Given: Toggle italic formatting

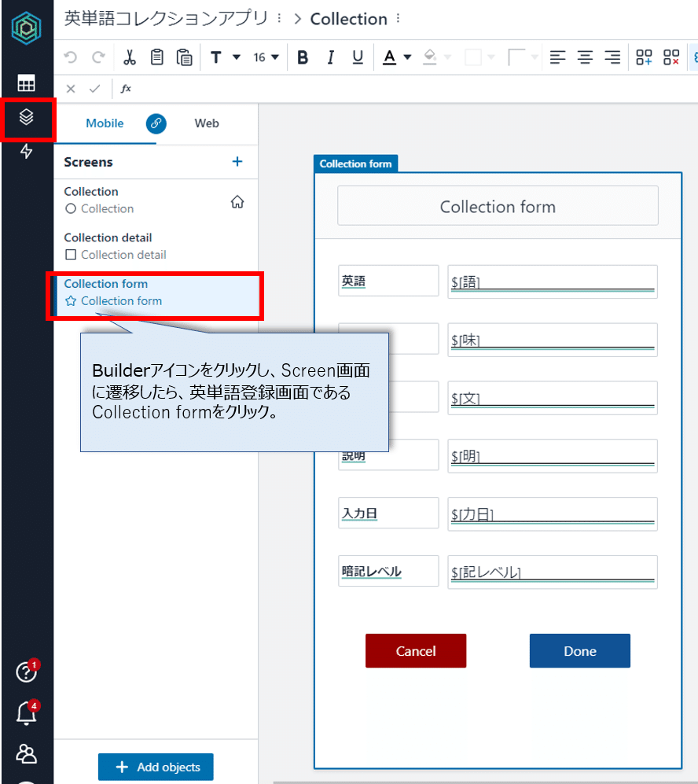Looking at the screenshot, I should 330,57.
